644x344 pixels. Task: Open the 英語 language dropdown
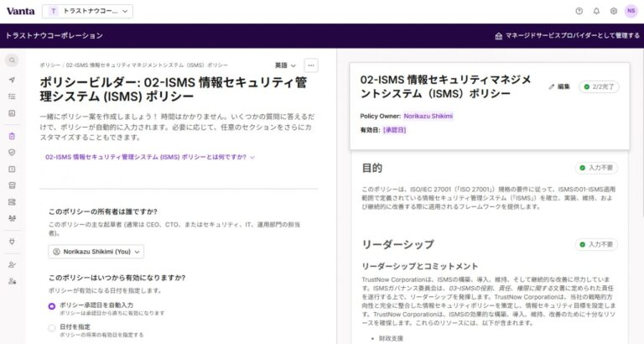coord(285,65)
